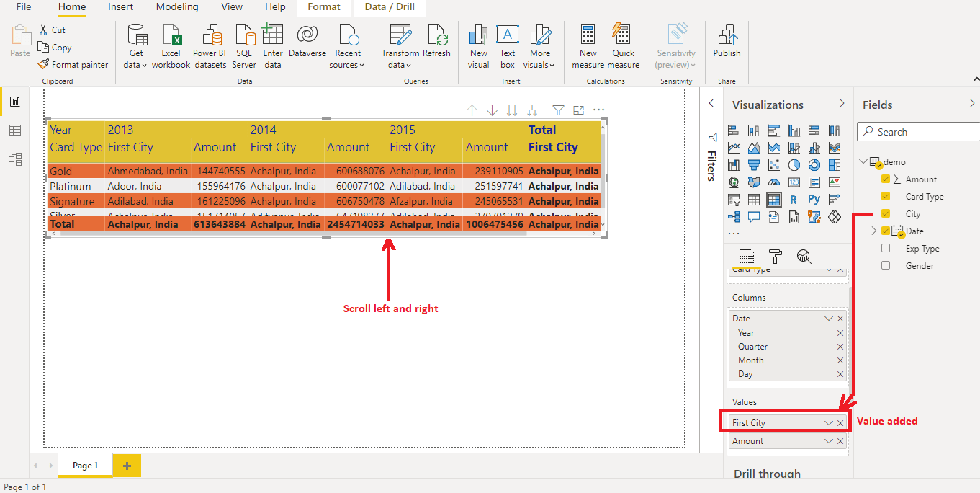The height and width of the screenshot is (493, 980).
Task: Enable the Gender field checkbox
Action: click(886, 266)
